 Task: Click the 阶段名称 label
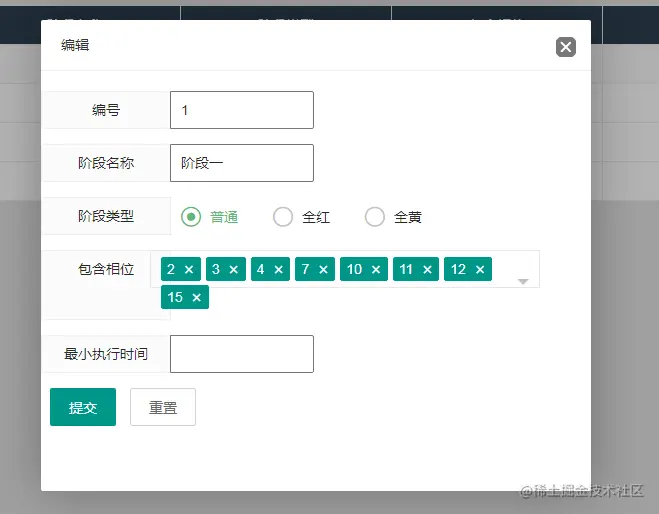(106, 163)
